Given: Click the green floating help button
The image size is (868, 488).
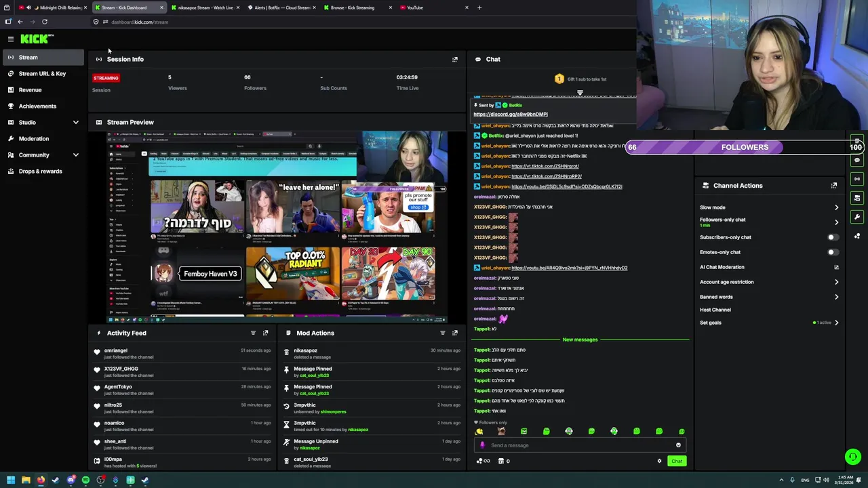Looking at the screenshot, I should (853, 457).
